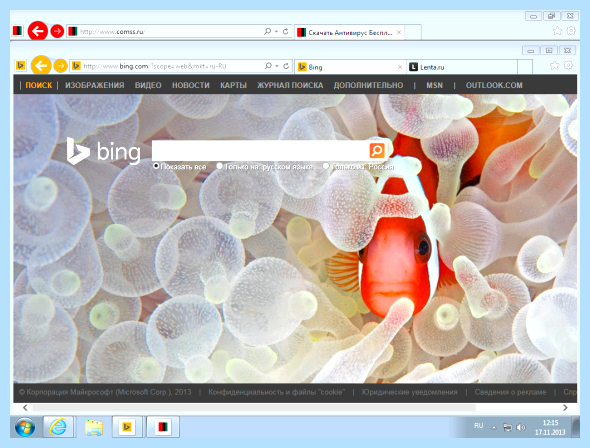This screenshot has width=590, height=448.
Task: Refresh the Bing page
Action: click(286, 66)
